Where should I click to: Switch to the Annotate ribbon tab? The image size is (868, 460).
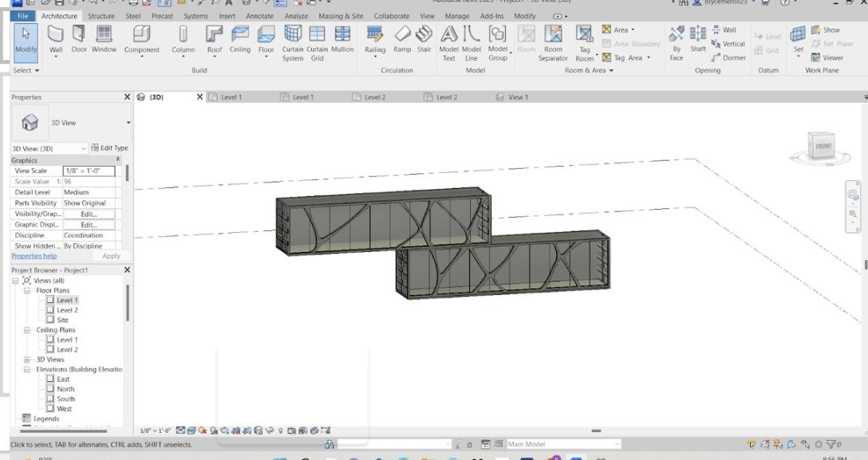259,16
